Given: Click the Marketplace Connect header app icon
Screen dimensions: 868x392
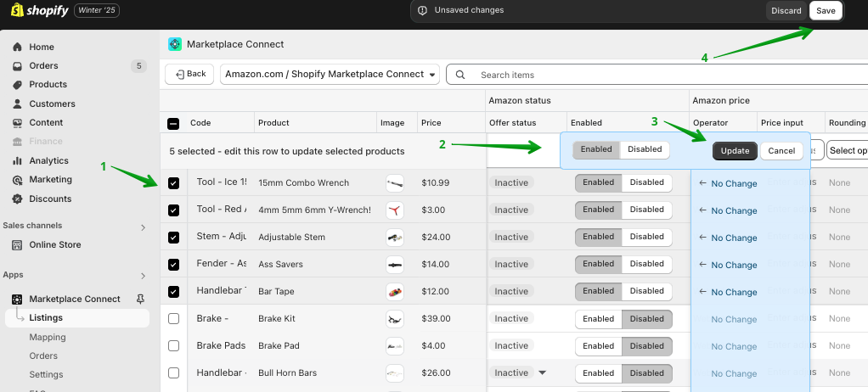Looking at the screenshot, I should pos(175,44).
